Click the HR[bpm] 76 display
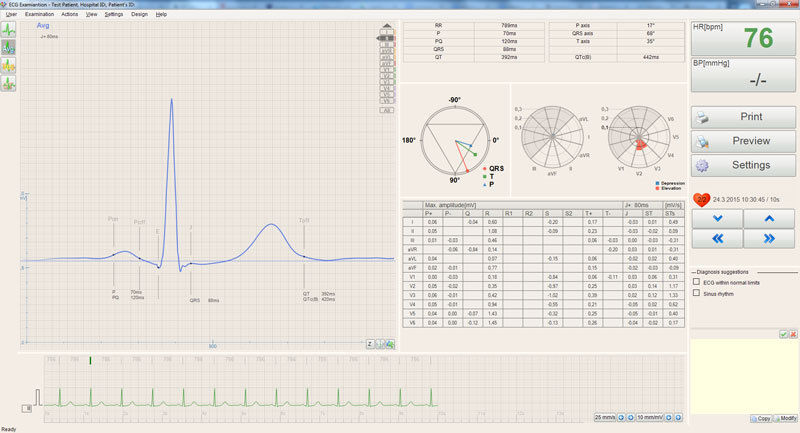 pyautogui.click(x=743, y=38)
